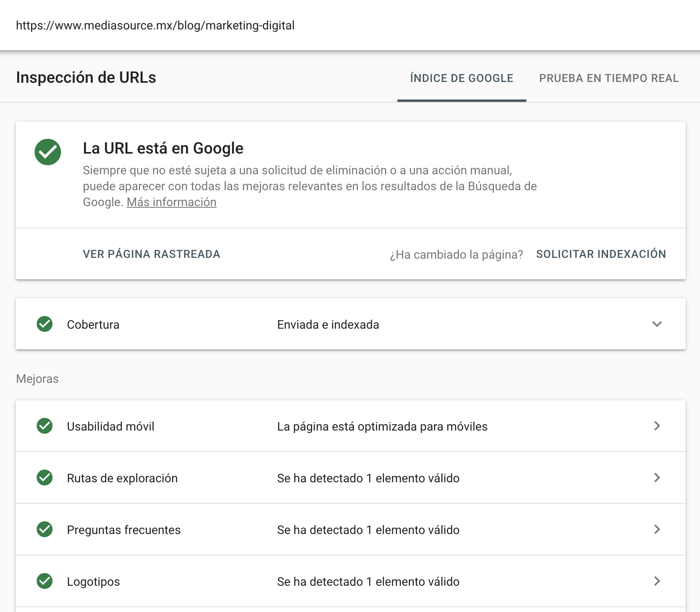Expand the Cobertura section with the down chevron

pos(657,324)
